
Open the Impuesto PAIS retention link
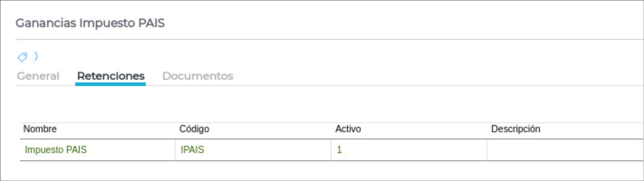(56, 150)
